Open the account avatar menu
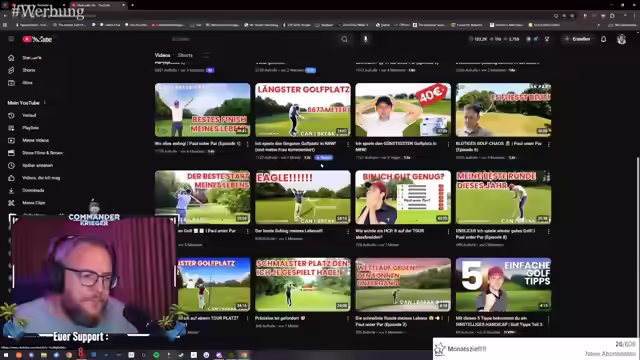The image size is (640, 360). pos(621,39)
